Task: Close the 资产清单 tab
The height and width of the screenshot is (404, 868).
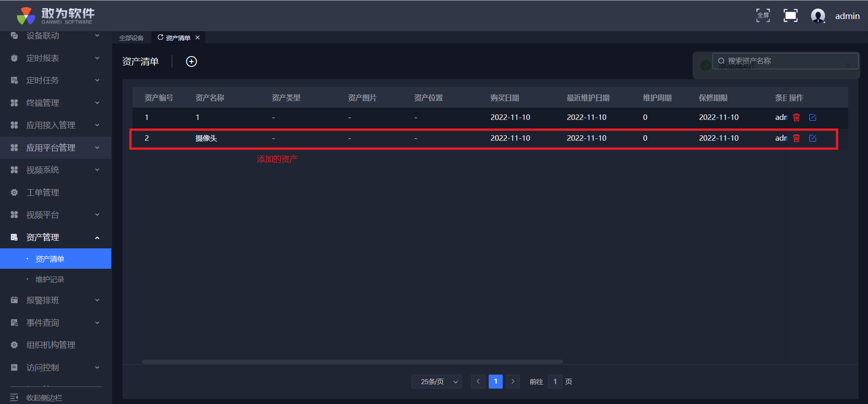Action: click(x=198, y=38)
